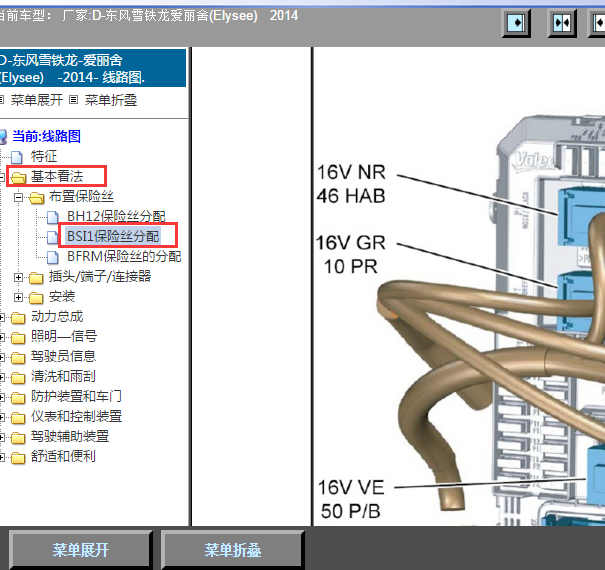Click the 照明—信号 folder icon
The height and width of the screenshot is (570, 605).
18,338
